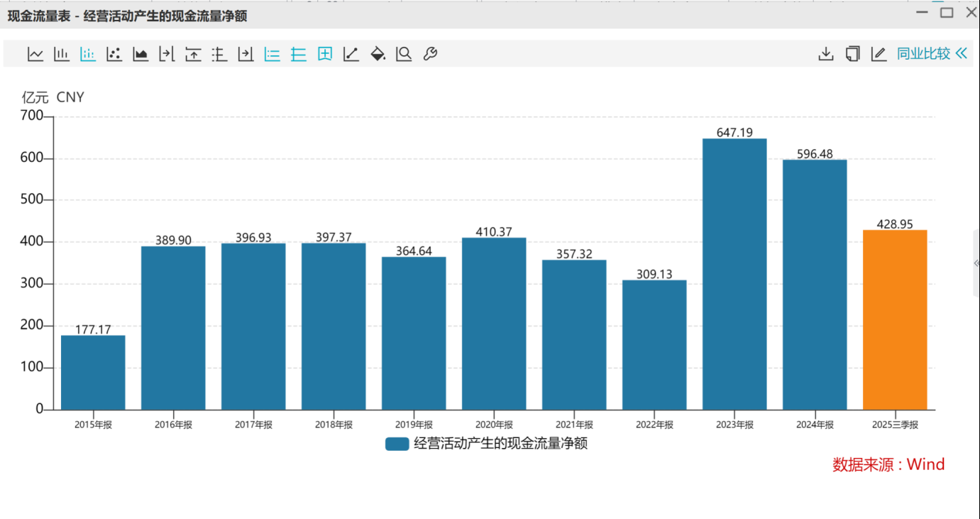Screen dimensions: 980x519
Task: Expand the collapsed right side panel handle
Action: [976, 263]
